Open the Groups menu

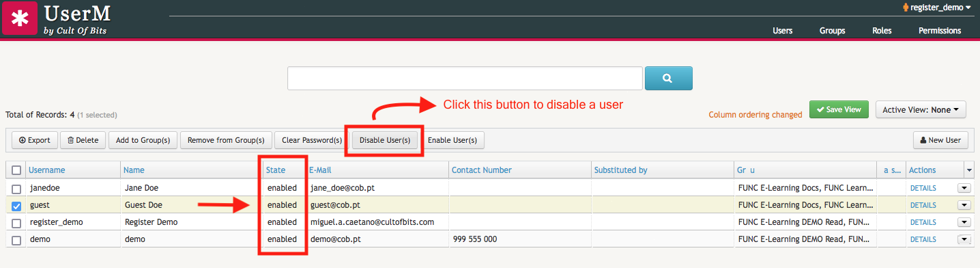[x=832, y=31]
